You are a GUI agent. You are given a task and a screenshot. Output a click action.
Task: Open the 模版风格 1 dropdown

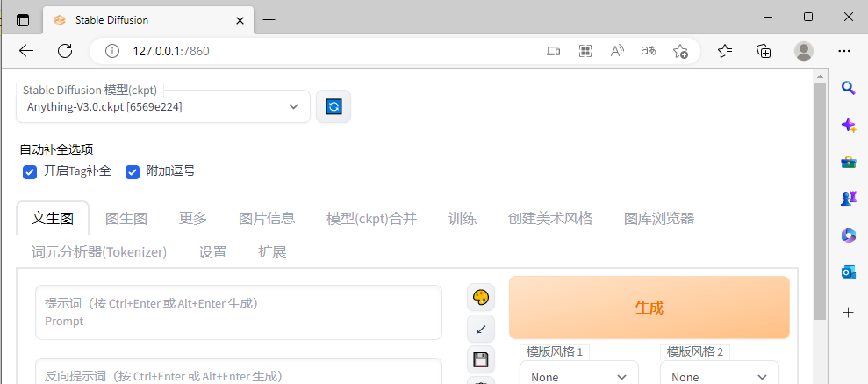pos(579,377)
